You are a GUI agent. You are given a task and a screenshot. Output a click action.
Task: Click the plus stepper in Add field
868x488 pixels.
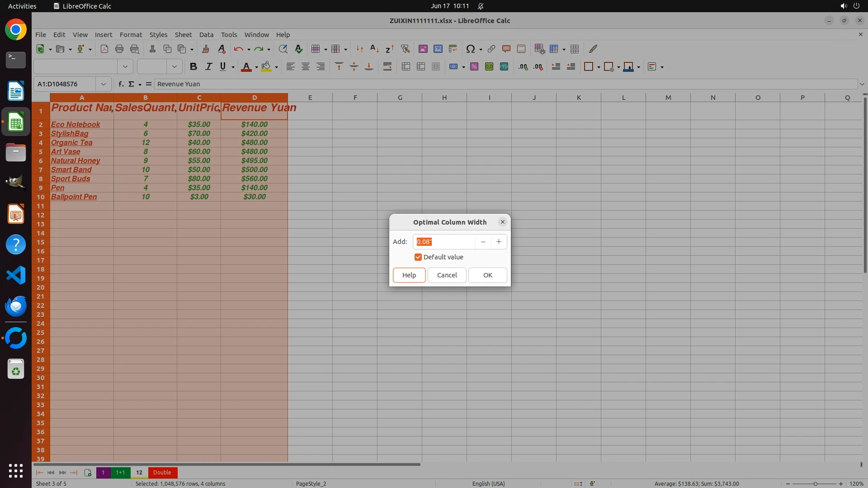[499, 242]
